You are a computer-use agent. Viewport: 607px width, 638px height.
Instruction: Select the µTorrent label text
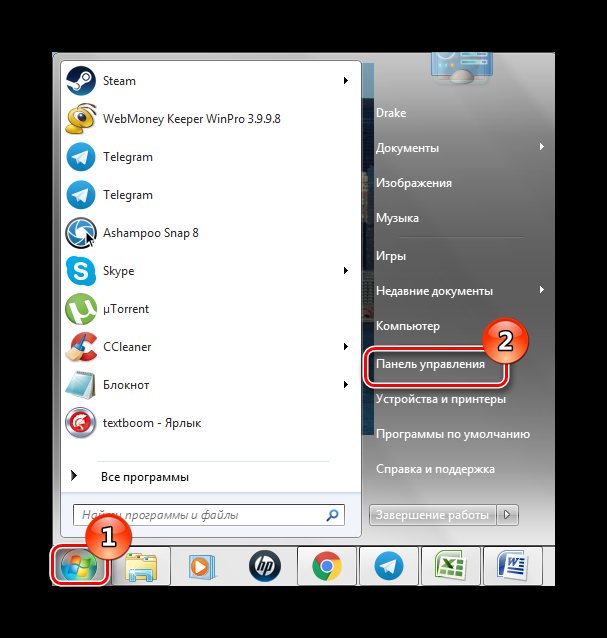[x=126, y=309]
